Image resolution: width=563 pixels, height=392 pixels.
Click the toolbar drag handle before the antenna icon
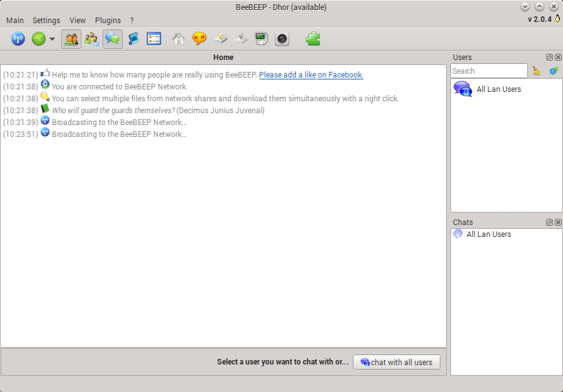[4, 39]
